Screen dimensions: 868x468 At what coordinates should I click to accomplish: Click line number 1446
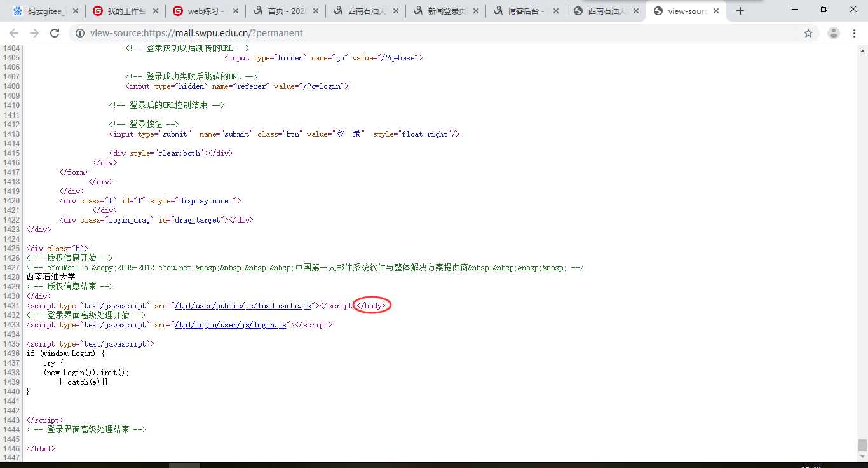click(11, 449)
